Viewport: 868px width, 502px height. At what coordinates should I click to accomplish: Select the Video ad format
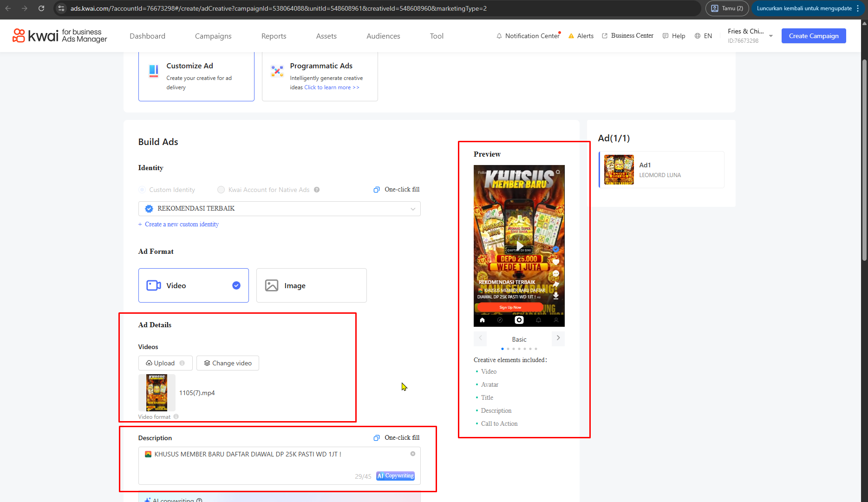(x=194, y=285)
